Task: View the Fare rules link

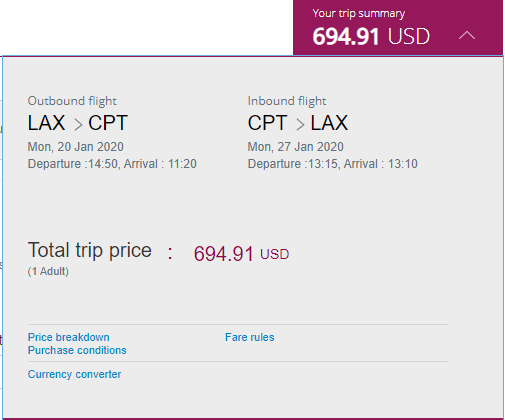Action: tap(250, 337)
